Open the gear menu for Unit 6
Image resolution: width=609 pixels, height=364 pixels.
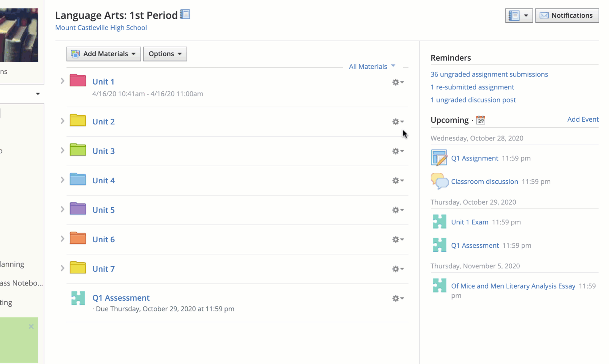[398, 240]
